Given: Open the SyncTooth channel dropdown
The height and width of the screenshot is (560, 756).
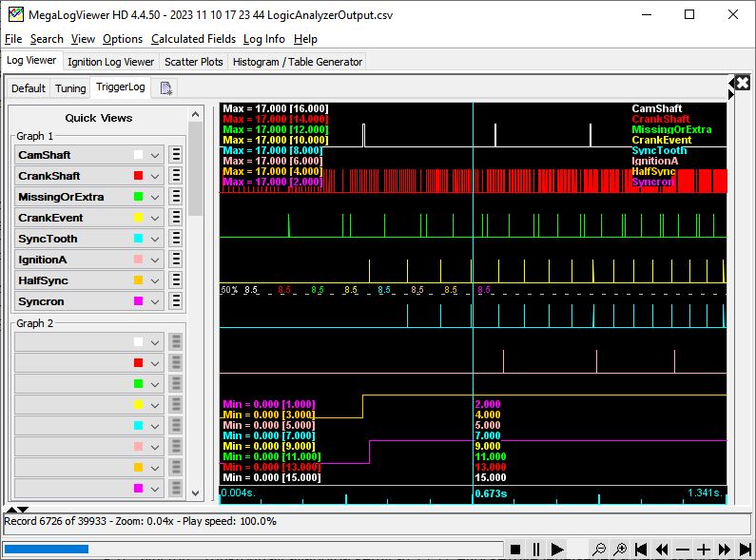Looking at the screenshot, I should point(156,239).
